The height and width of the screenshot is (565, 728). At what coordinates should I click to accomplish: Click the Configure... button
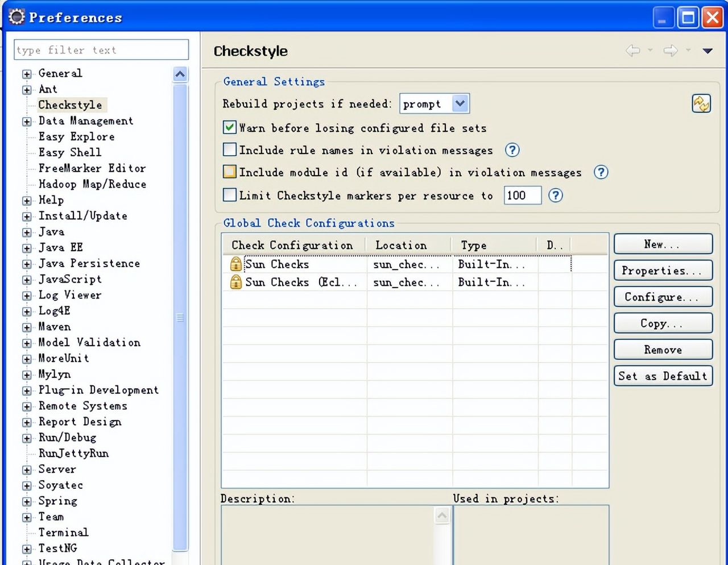[663, 297]
